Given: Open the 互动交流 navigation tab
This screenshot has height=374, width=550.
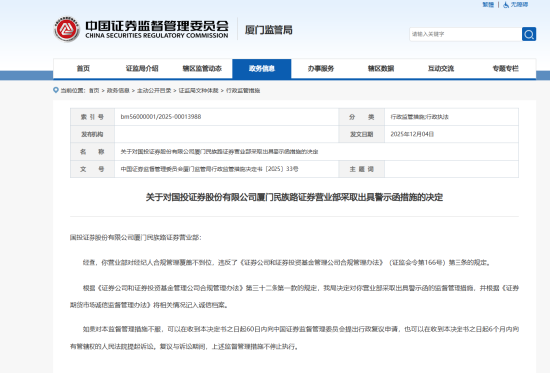Looking at the screenshot, I should [x=441, y=68].
